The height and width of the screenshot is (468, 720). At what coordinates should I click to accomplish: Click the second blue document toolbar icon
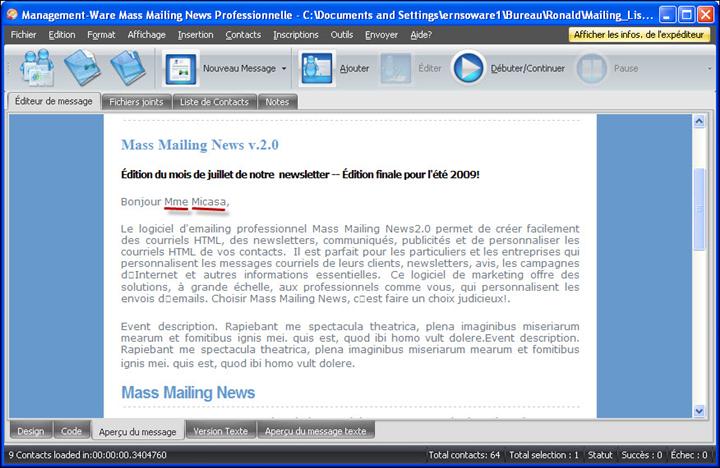pos(83,68)
